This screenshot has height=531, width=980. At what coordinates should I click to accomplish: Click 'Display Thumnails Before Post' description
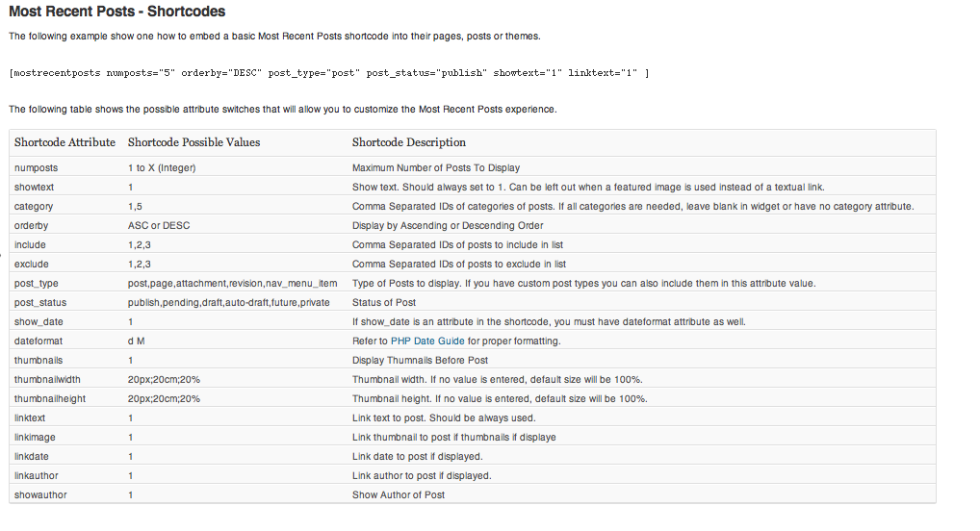pyautogui.click(x=420, y=361)
